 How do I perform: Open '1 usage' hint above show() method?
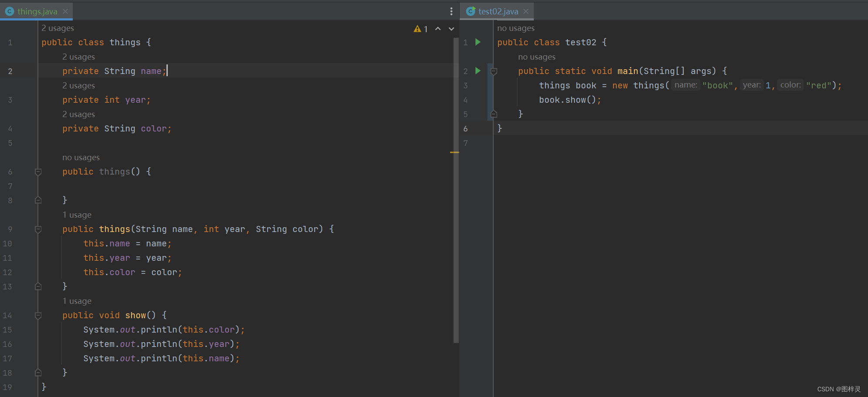77,301
